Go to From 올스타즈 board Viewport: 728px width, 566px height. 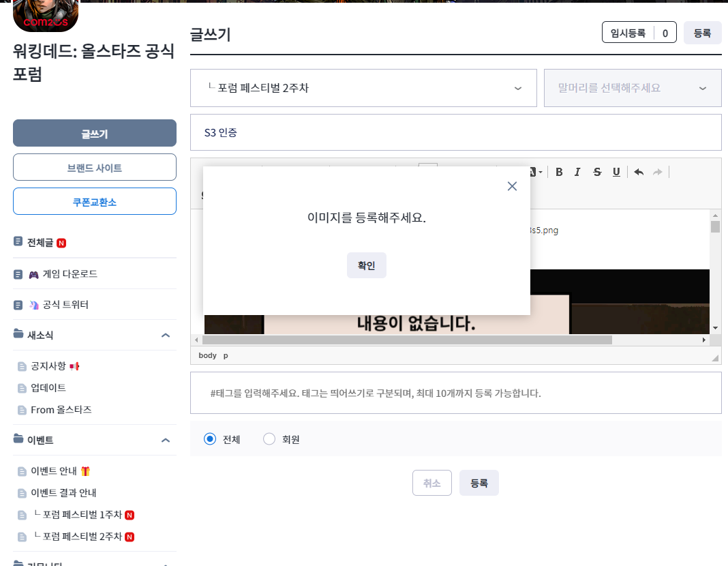click(x=61, y=410)
